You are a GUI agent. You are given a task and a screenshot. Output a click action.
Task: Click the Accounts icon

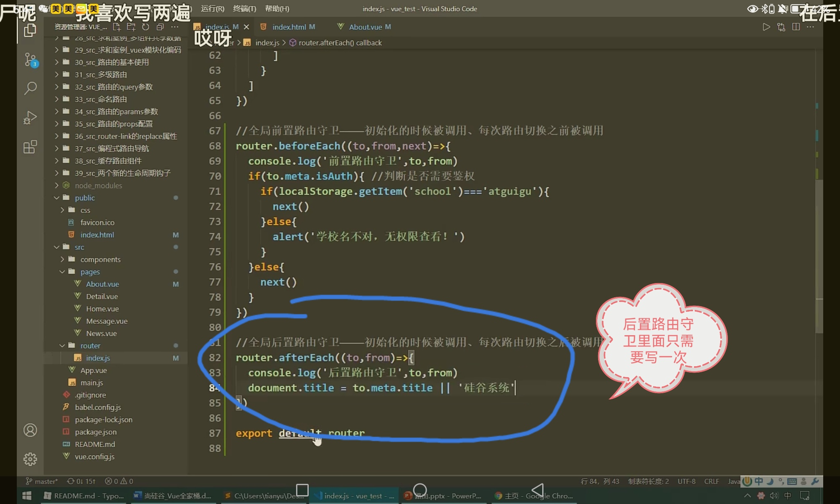[30, 430]
